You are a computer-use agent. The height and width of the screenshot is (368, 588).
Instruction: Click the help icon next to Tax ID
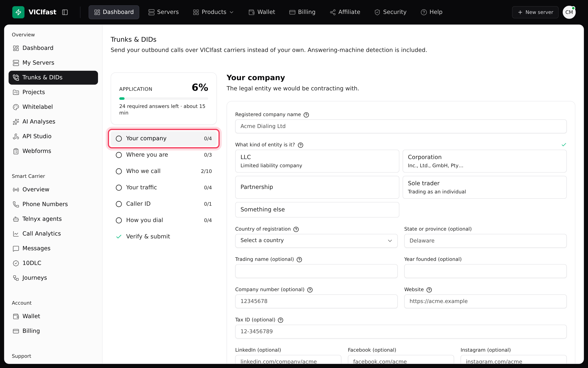coord(280,320)
